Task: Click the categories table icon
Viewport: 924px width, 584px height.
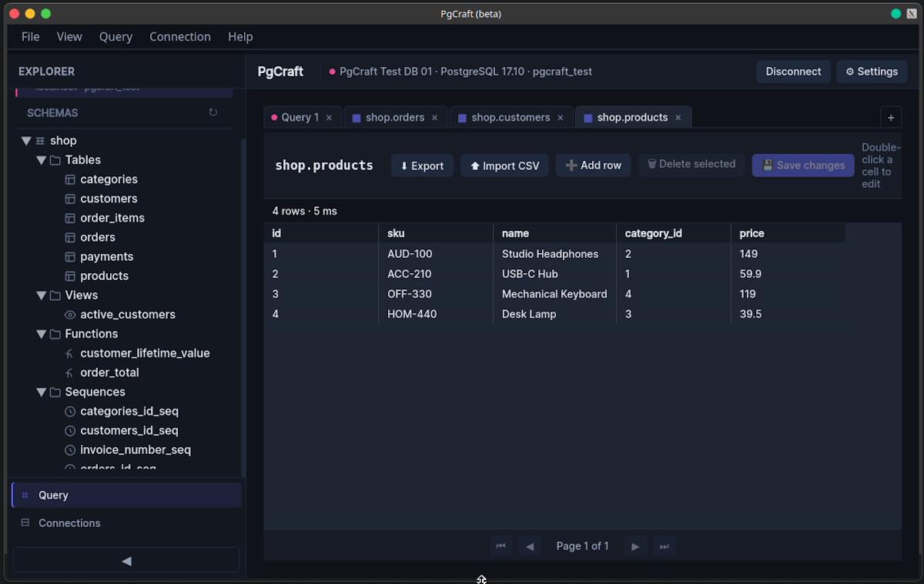Action: point(70,179)
